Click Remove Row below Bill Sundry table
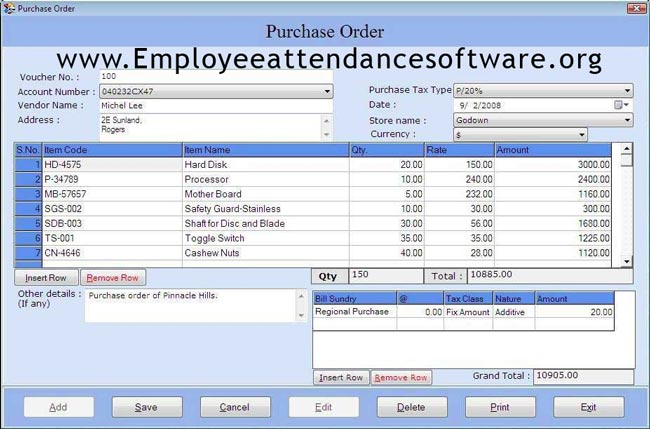Image resolution: width=650 pixels, height=429 pixels. tap(400, 378)
